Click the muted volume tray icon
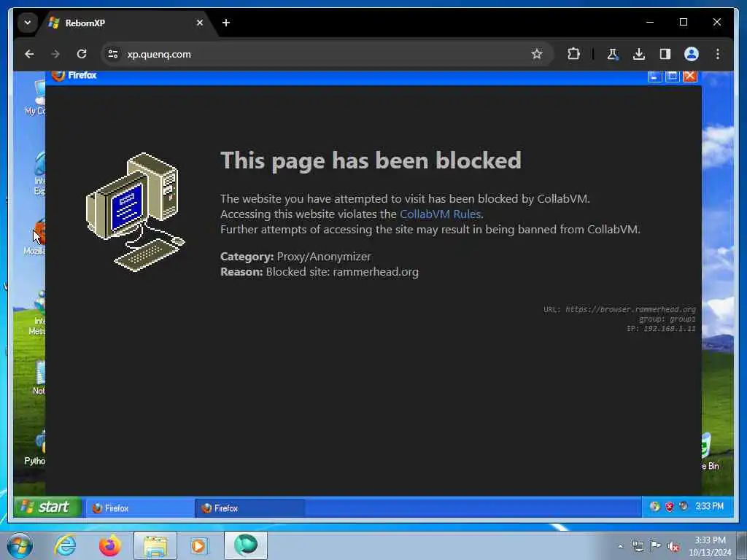Viewport: 747px width, 560px height. 673,547
